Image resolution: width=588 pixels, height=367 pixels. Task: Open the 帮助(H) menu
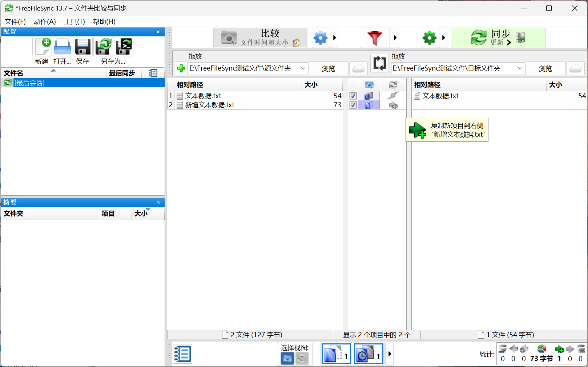[104, 22]
